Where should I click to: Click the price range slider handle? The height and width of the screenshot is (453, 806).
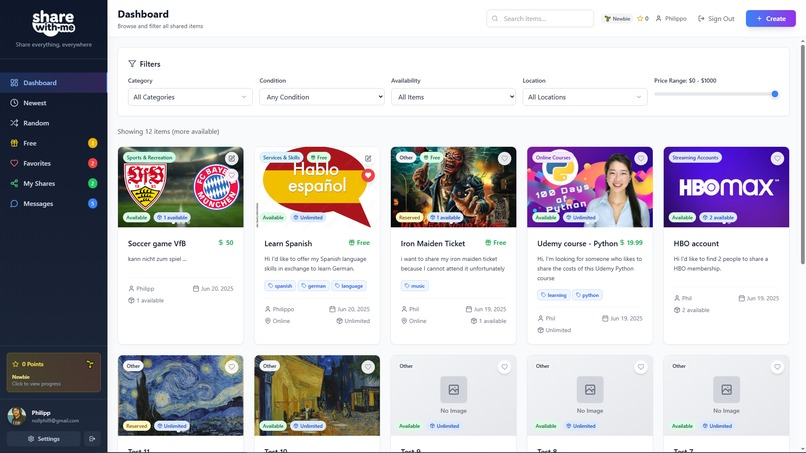(x=775, y=94)
